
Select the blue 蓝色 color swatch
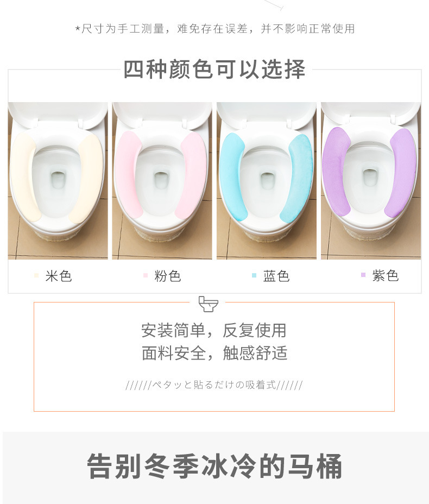tap(254, 275)
